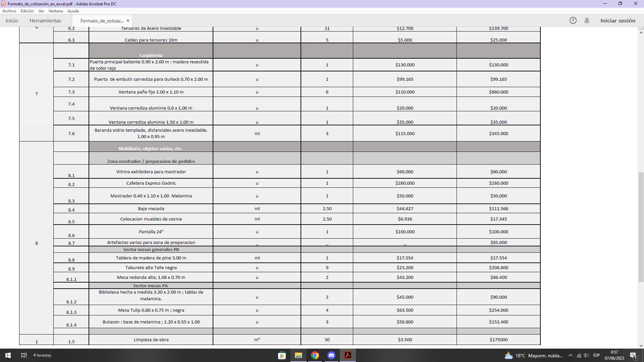This screenshot has height=362, width=644.
Task: Click the notifications bell icon
Action: pyautogui.click(x=587, y=20)
